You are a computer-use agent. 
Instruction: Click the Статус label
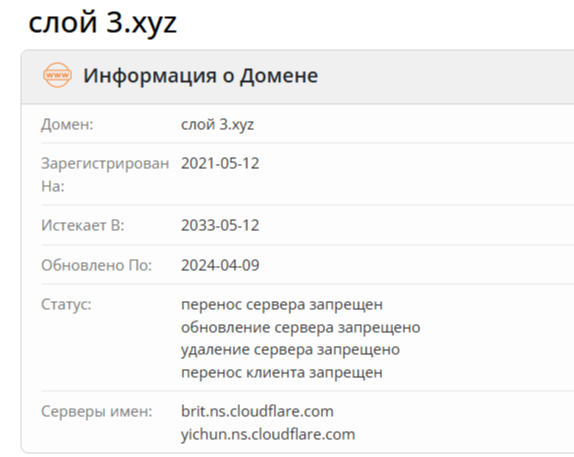click(x=66, y=305)
